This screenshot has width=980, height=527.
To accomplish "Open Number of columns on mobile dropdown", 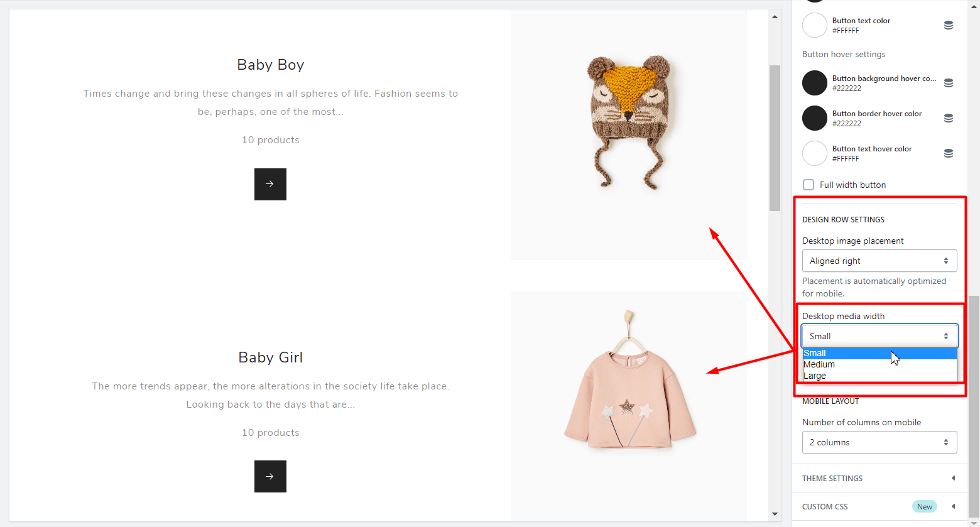I will pyautogui.click(x=879, y=442).
